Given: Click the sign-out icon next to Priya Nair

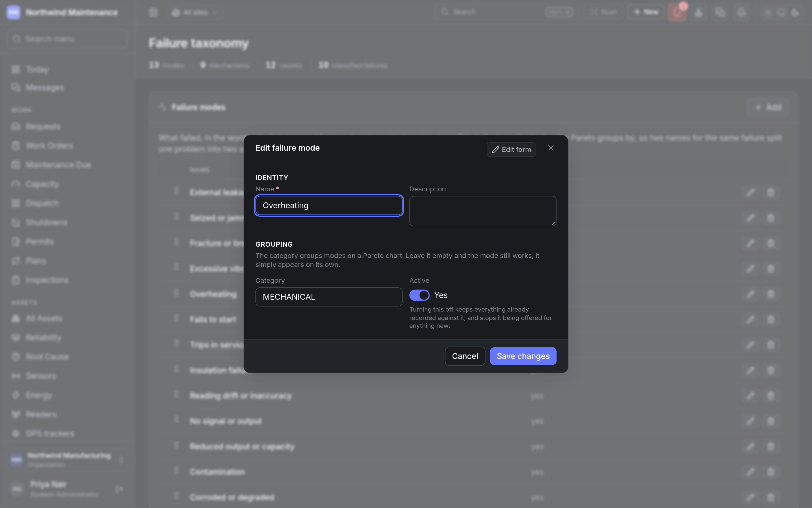Looking at the screenshot, I should click(x=119, y=489).
